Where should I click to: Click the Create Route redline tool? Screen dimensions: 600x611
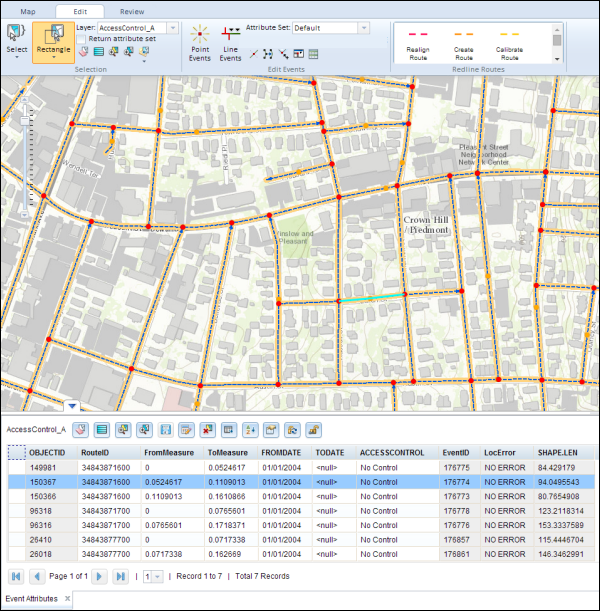pos(464,44)
